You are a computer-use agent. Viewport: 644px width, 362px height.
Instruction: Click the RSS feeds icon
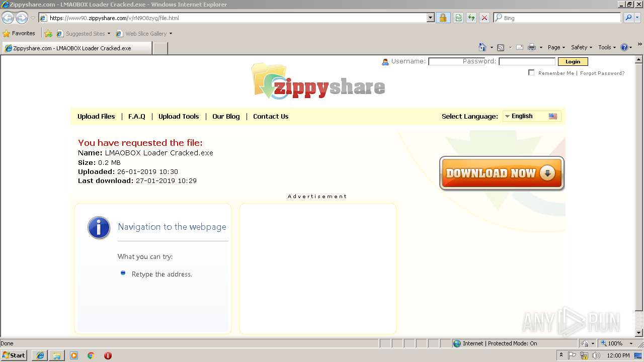pos(501,47)
